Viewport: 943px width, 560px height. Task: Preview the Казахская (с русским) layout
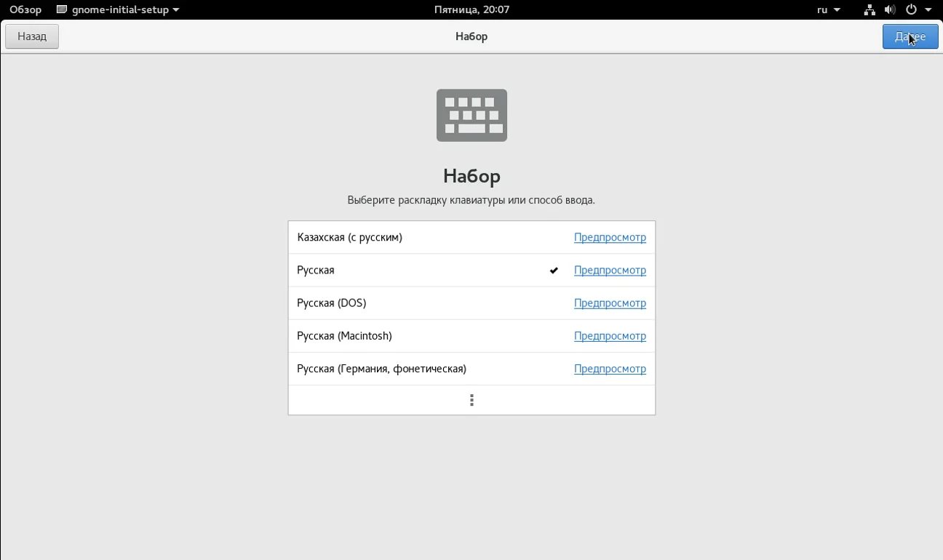click(x=610, y=237)
